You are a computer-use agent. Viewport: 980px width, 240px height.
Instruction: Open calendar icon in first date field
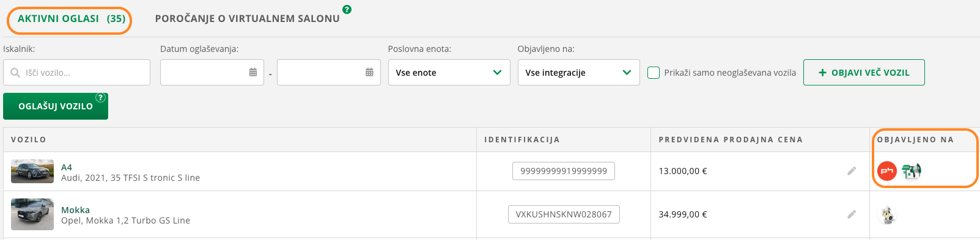pos(252,72)
